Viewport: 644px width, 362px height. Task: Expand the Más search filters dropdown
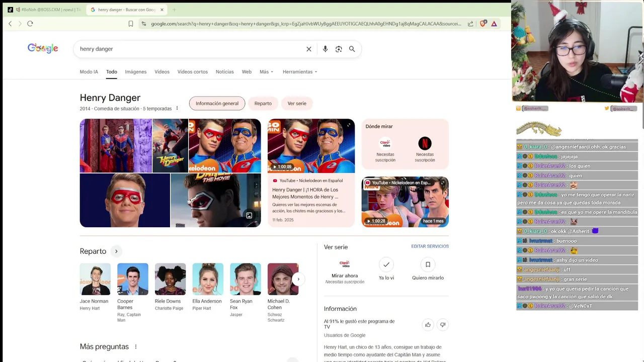266,72
